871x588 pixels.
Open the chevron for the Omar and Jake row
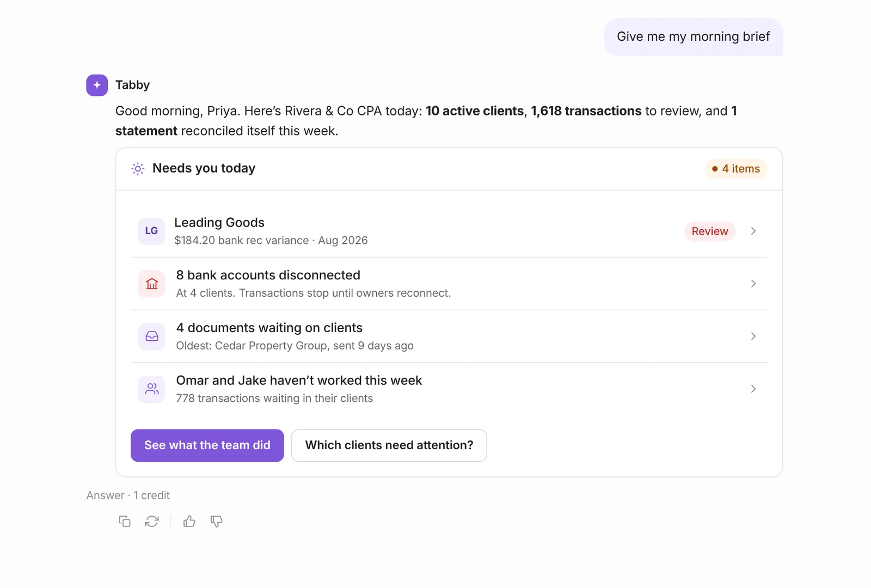point(753,389)
